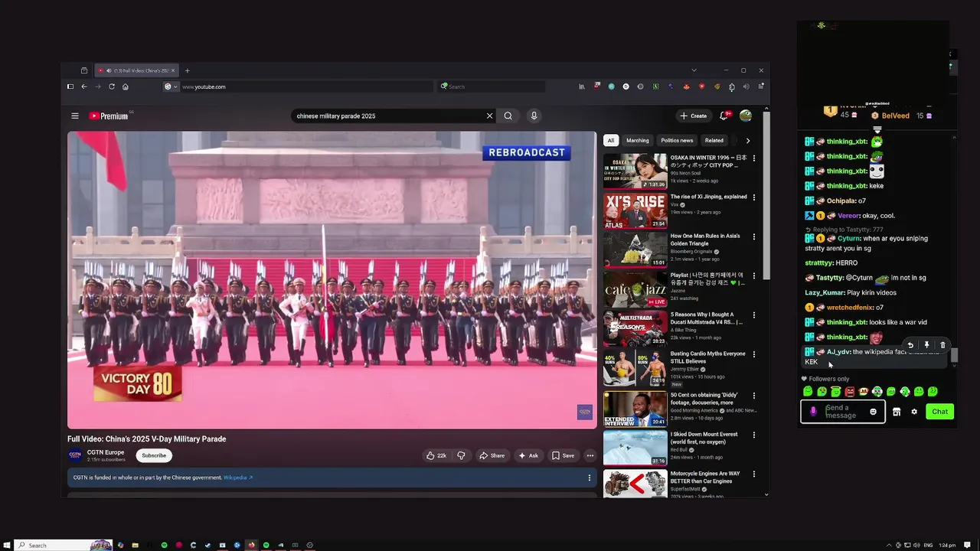Open options for Osaka in Winter video

(x=754, y=158)
